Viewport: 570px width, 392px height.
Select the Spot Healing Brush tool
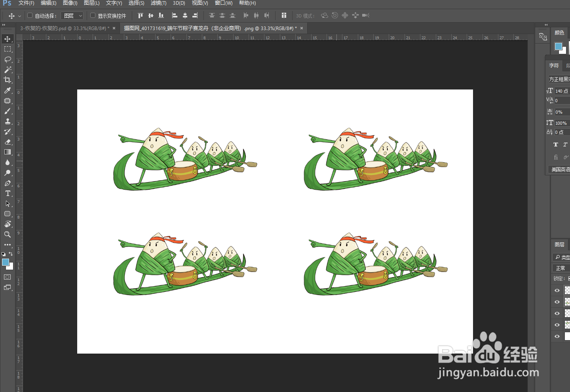point(7,101)
